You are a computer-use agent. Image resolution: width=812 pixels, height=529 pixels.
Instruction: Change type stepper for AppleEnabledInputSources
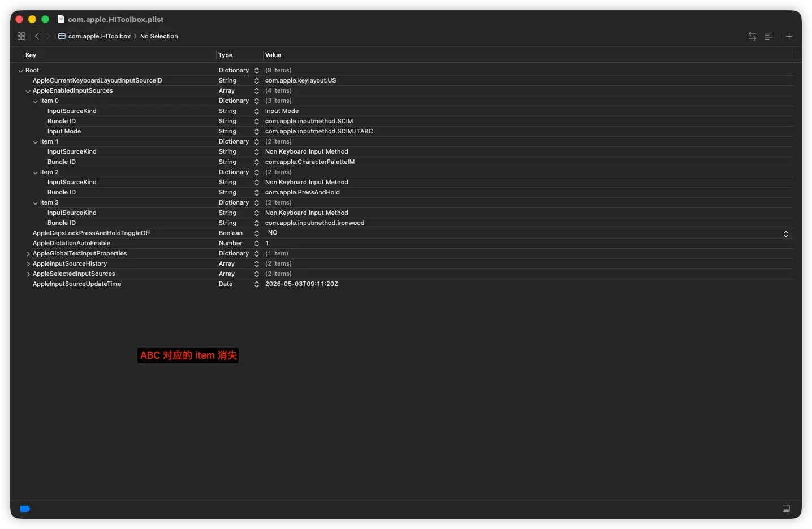(257, 91)
